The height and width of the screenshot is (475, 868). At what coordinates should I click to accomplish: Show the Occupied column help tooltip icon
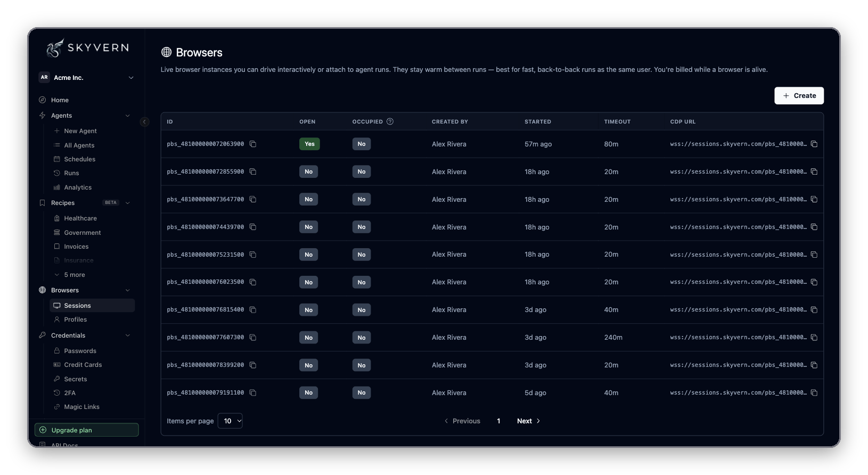390,121
